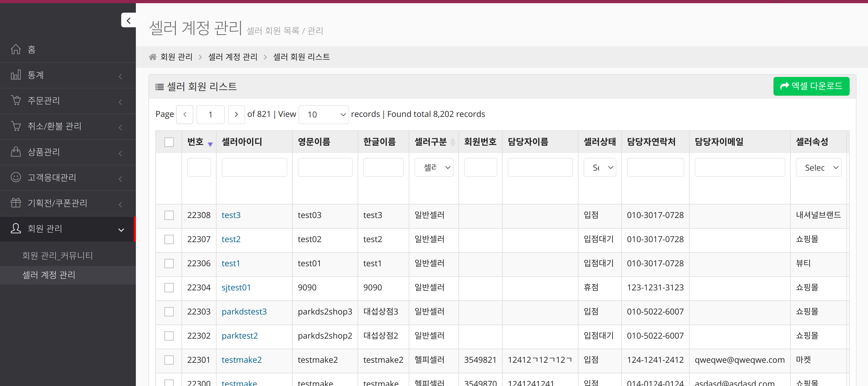Image resolution: width=868 pixels, height=386 pixels.
Task: Open the 셀러속성 filter dropdown
Action: click(818, 167)
